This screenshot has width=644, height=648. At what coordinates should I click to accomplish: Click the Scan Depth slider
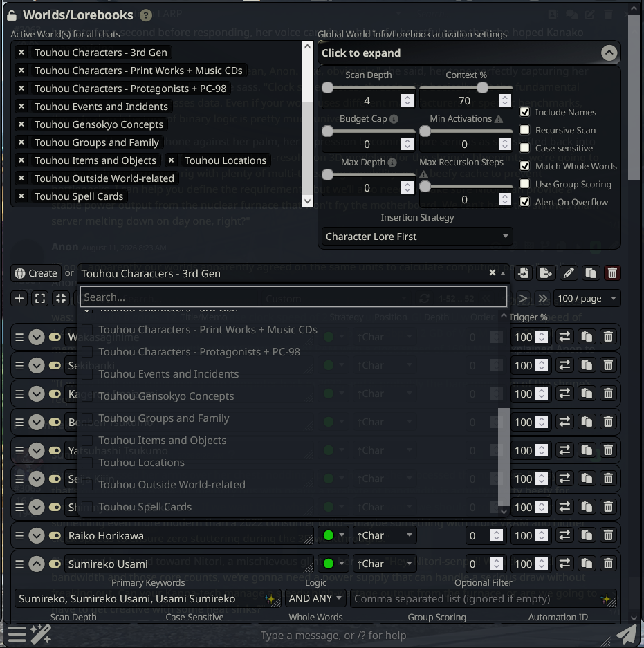click(x=368, y=88)
